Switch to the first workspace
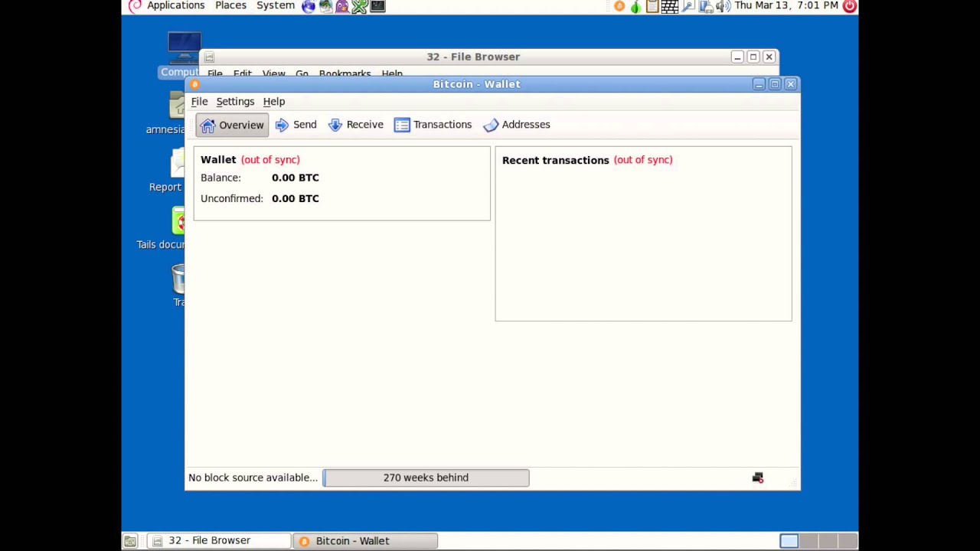 pos(789,541)
